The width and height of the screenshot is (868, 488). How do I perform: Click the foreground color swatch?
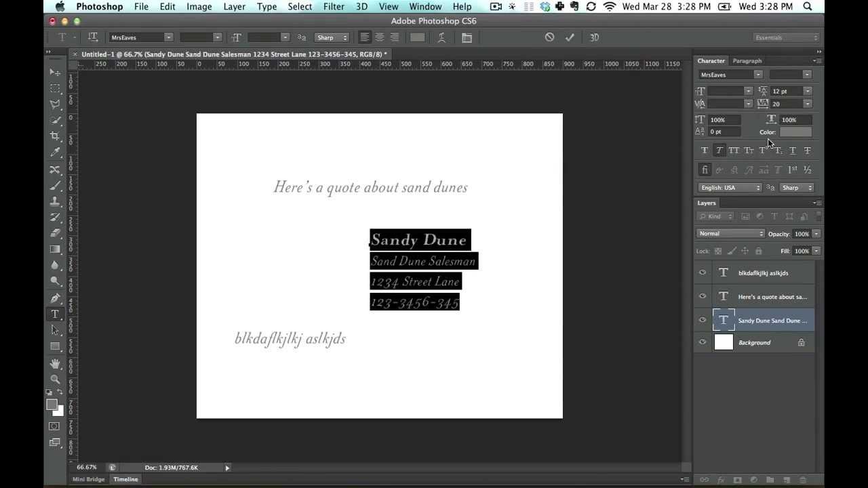coord(52,405)
